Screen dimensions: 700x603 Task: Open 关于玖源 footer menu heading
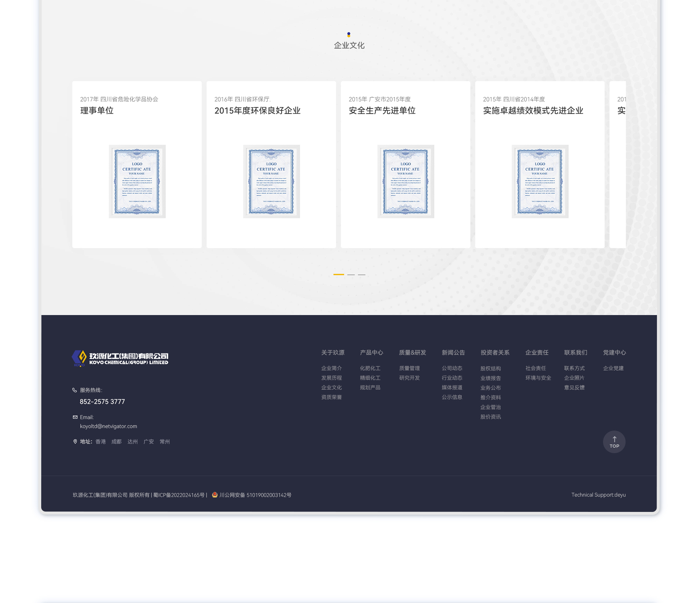point(332,352)
